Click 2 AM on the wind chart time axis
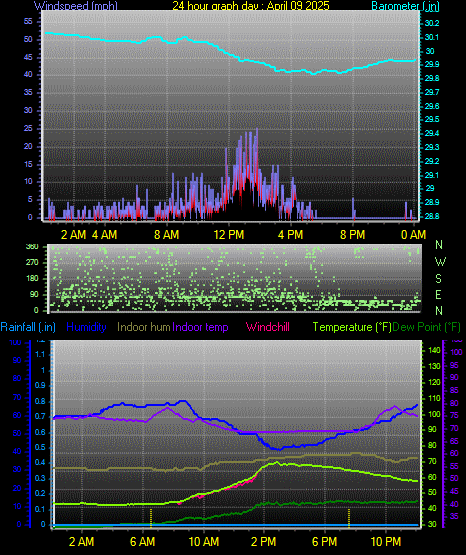The image size is (466, 555). [74, 235]
